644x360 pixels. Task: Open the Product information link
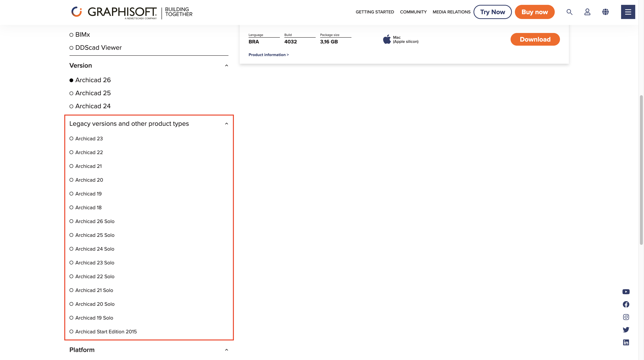pyautogui.click(x=268, y=55)
